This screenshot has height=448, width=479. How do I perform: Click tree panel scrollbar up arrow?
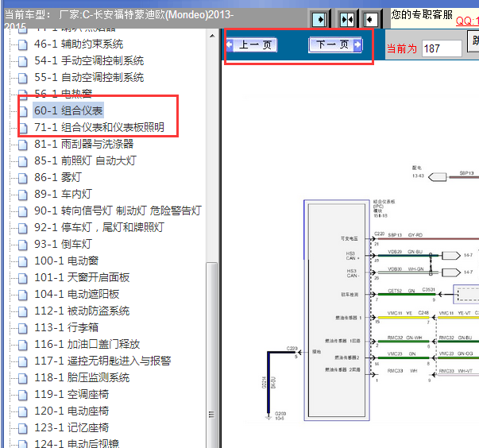click(212, 36)
